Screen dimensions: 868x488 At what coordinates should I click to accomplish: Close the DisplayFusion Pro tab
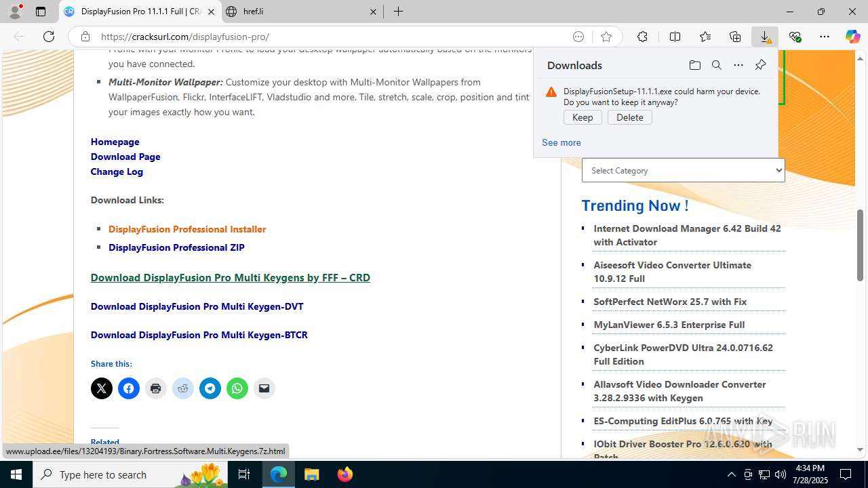coord(211,12)
